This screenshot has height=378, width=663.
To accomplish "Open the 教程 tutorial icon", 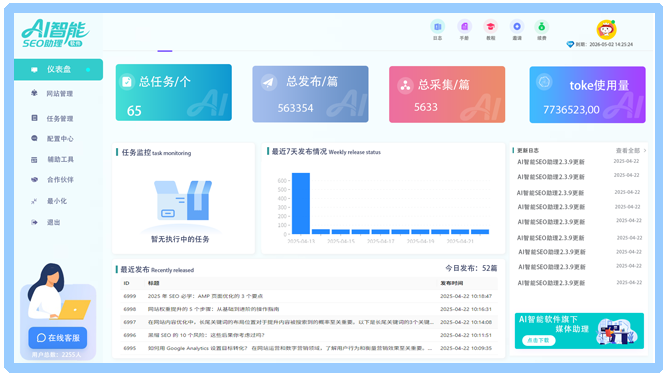I will (490, 27).
